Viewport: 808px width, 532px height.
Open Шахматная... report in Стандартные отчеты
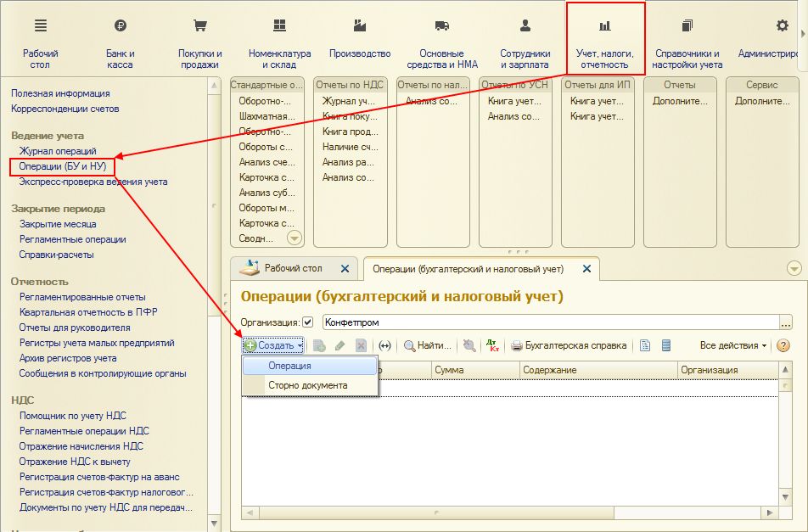267,116
